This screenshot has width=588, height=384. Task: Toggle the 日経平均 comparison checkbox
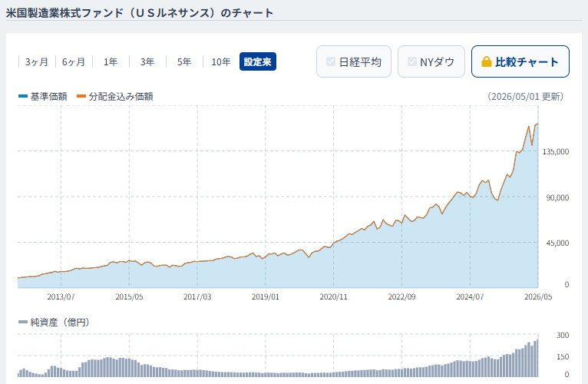click(x=330, y=61)
